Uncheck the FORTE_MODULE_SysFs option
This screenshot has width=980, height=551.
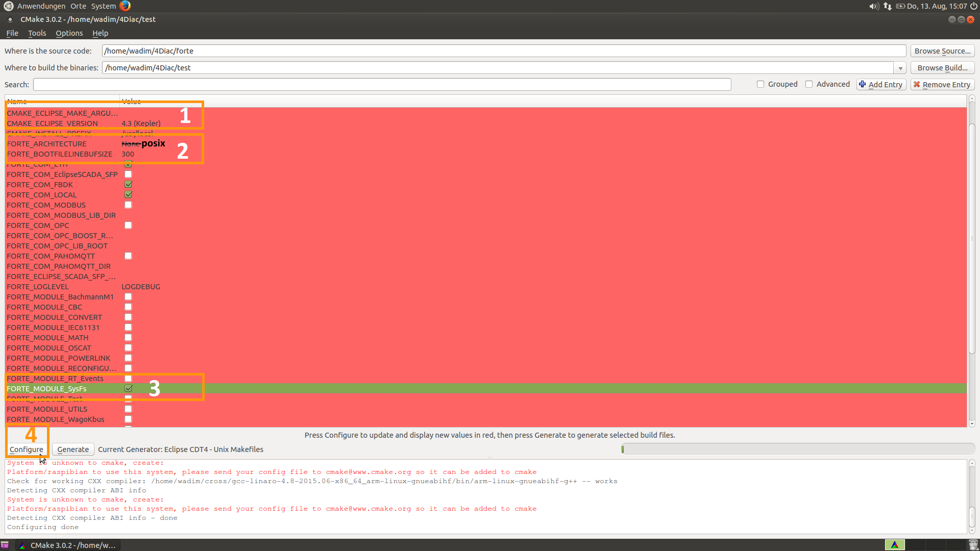[128, 388]
